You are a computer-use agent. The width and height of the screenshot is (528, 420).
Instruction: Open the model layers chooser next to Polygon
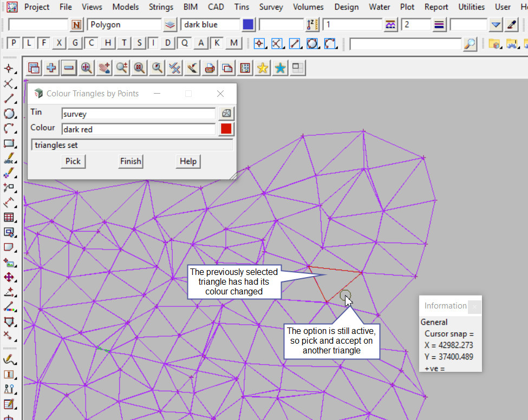click(x=171, y=25)
